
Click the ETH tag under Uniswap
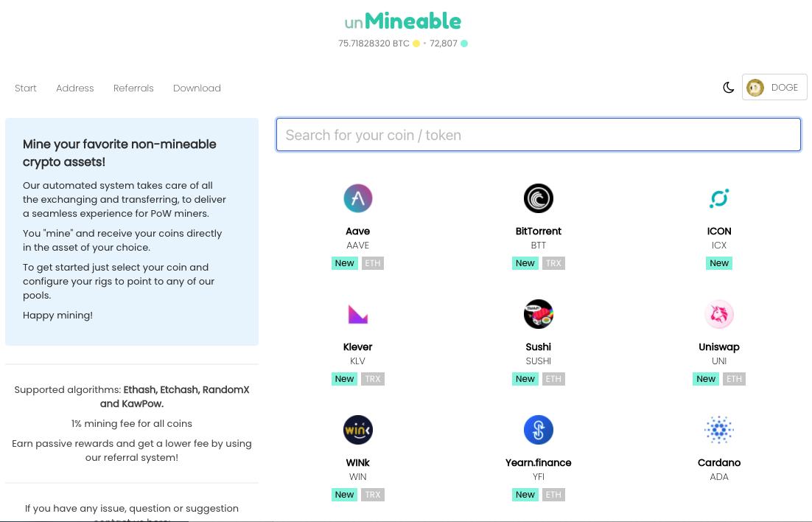734,379
